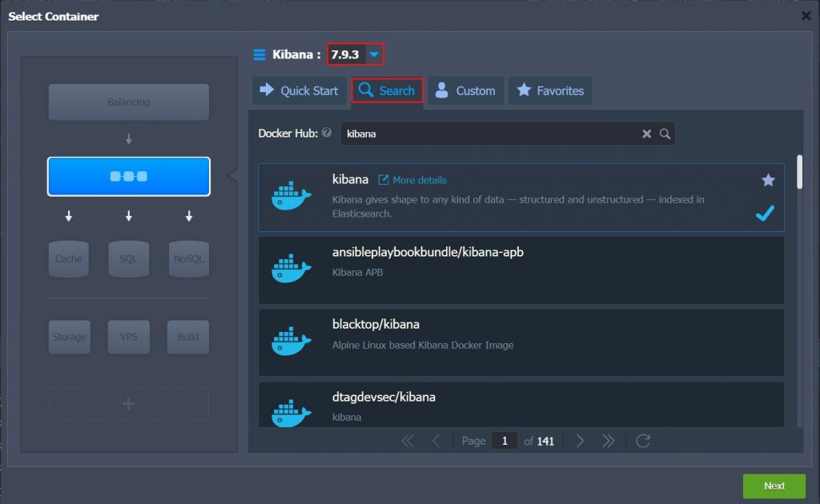The height and width of the screenshot is (504, 820).
Task: Select the VPS node block
Action: coord(129,337)
